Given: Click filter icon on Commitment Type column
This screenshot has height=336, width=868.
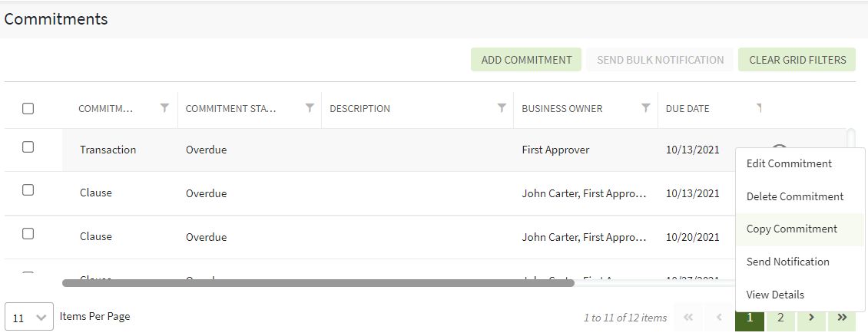Looking at the screenshot, I should pos(164,108).
